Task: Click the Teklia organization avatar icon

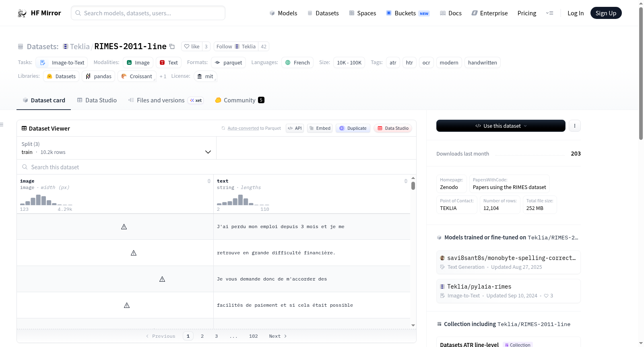Action: pos(65,46)
